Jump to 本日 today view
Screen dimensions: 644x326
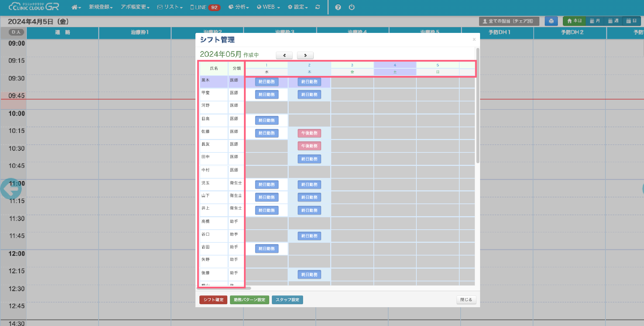(574, 21)
